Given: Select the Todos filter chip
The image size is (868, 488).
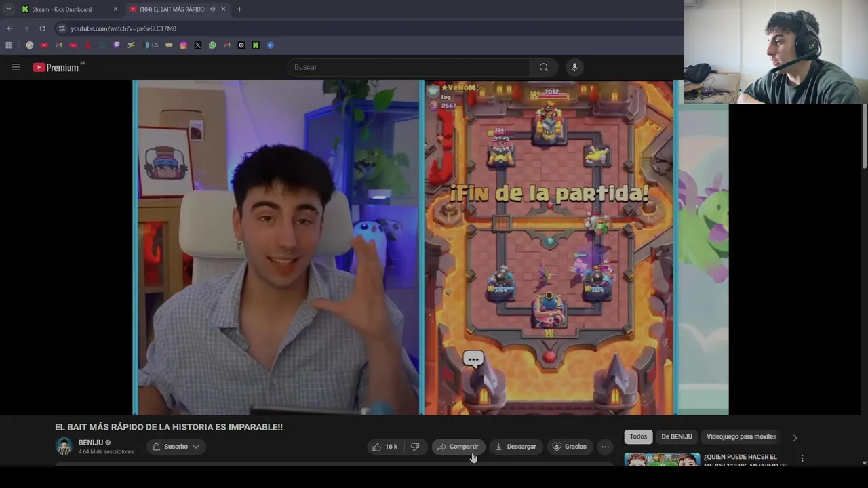Looking at the screenshot, I should click(638, 436).
